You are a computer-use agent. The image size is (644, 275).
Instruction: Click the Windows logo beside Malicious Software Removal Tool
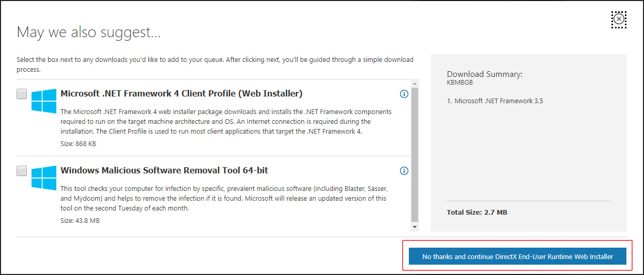(44, 177)
